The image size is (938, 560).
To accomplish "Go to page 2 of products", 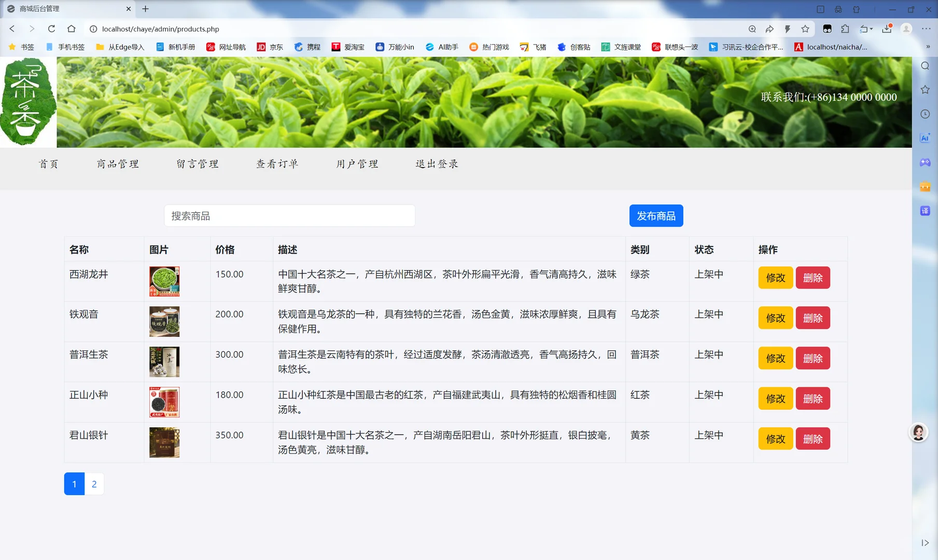I will tap(94, 484).
